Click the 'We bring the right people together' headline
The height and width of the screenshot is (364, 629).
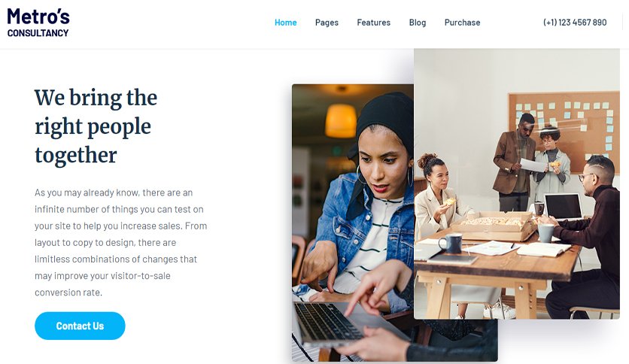(96, 126)
